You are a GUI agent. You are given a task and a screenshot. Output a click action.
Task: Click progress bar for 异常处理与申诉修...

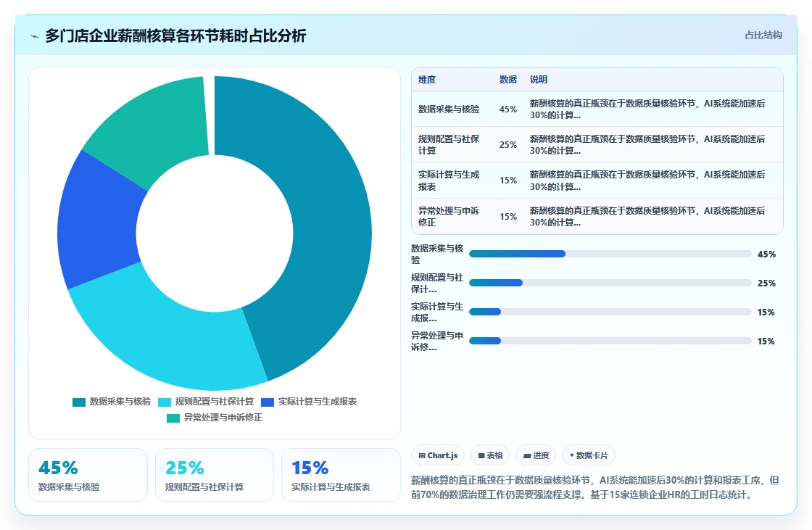point(610,341)
